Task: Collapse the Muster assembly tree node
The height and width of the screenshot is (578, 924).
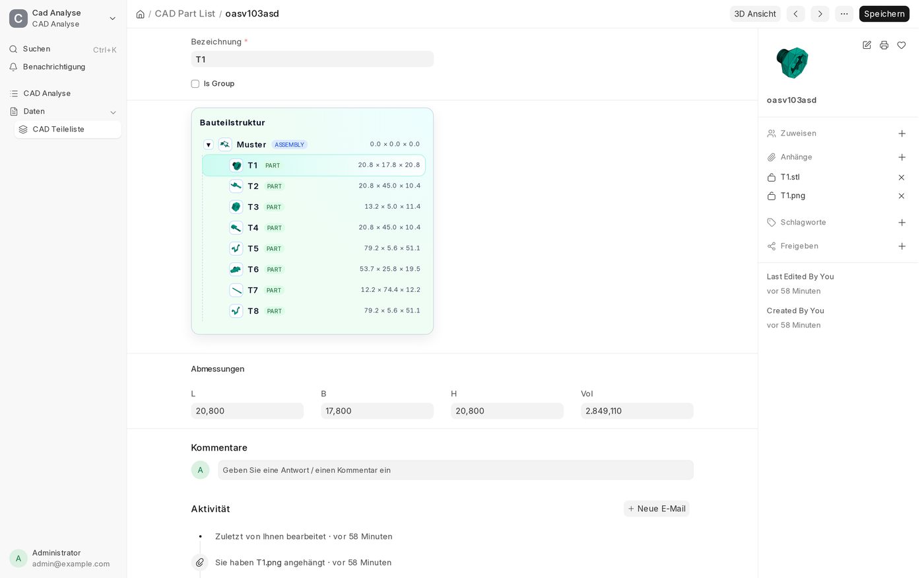Action: tap(209, 145)
